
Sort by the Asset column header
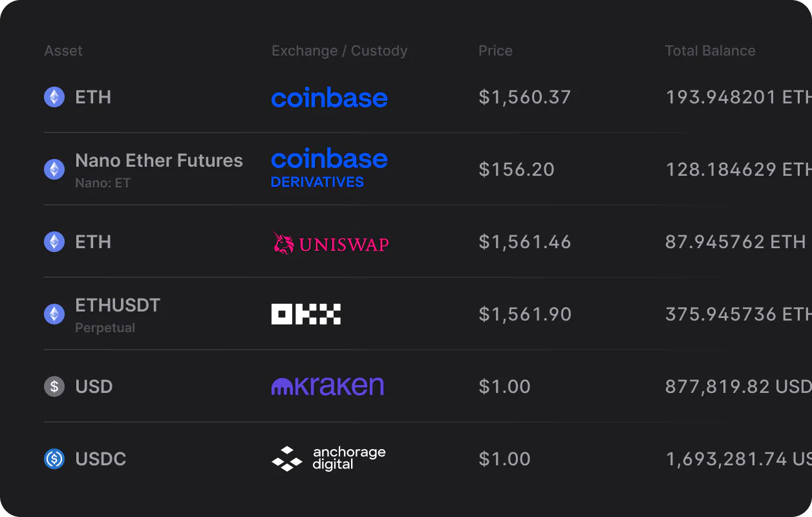coord(63,51)
